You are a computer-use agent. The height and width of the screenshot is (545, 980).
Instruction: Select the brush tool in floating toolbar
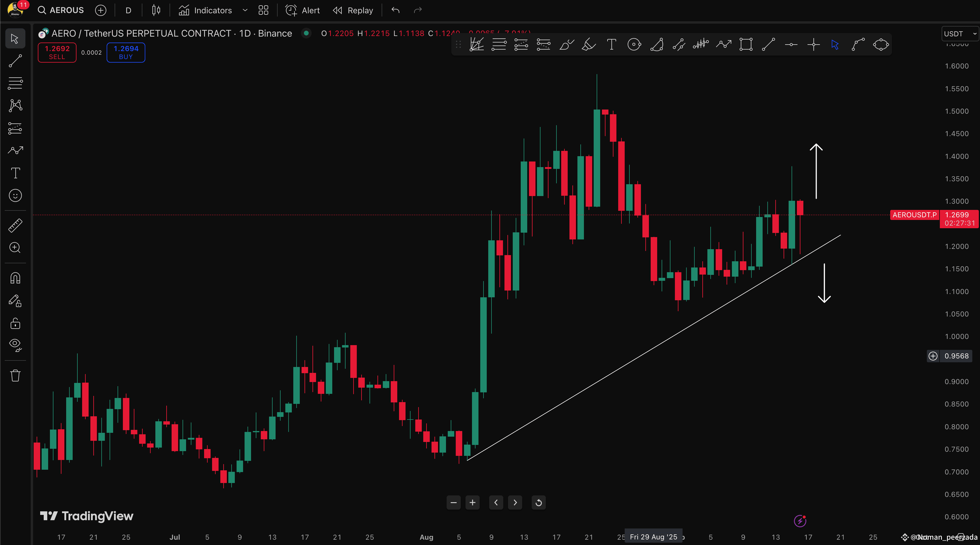click(x=566, y=45)
